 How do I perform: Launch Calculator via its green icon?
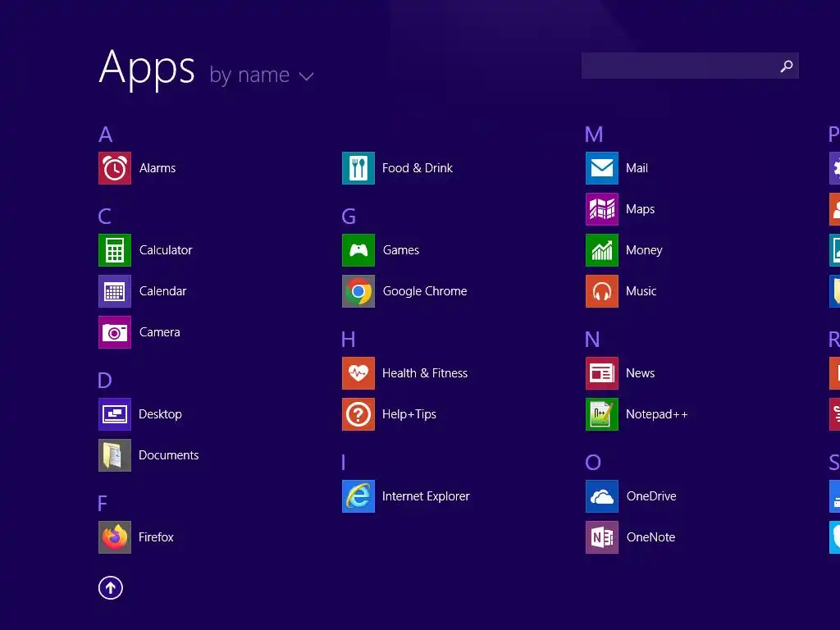[x=115, y=250]
